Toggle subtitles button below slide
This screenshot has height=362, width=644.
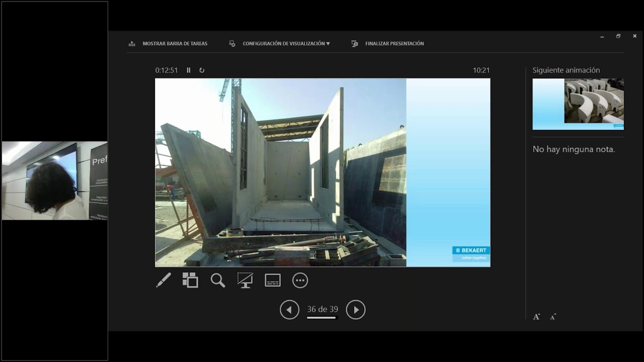tap(273, 280)
